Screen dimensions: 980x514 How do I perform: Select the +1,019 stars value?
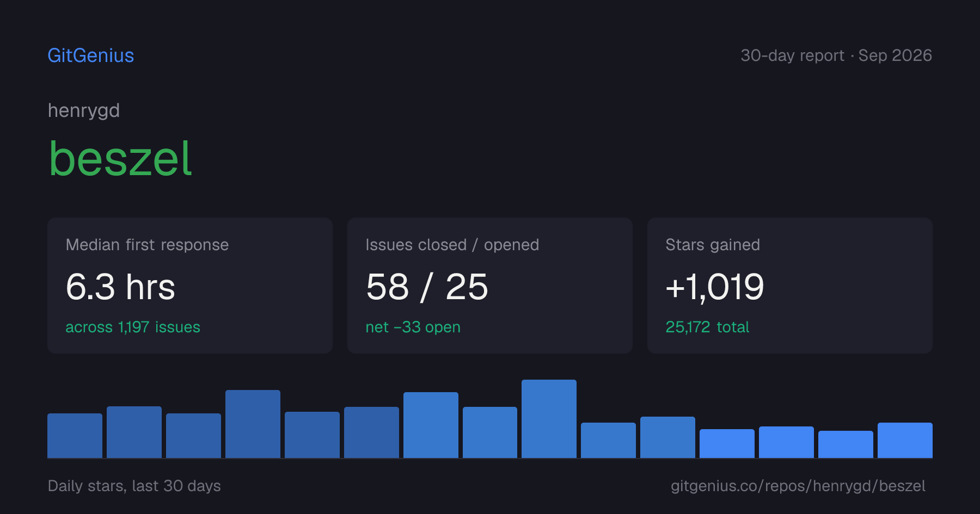coord(715,287)
